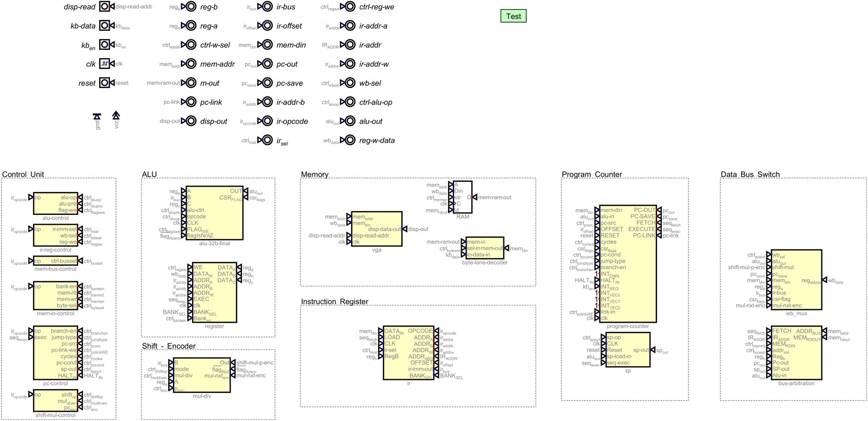
Task: Click the Instruction_Register section label
Action: 335,302
